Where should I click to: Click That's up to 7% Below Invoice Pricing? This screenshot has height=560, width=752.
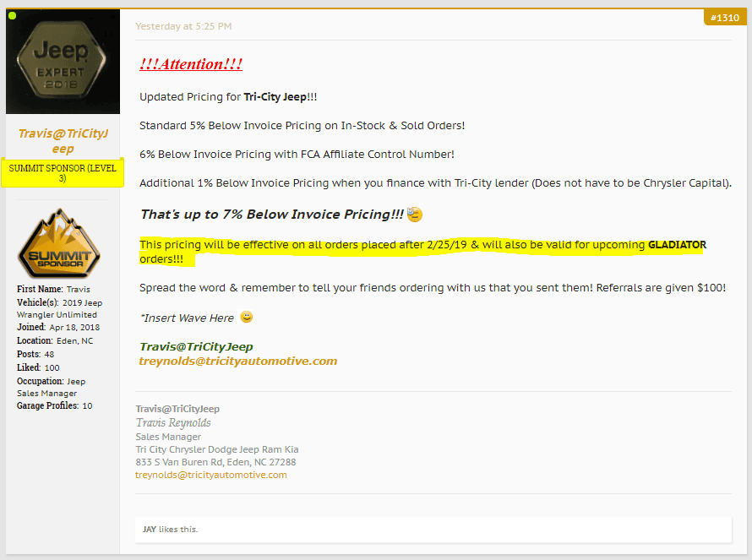(272, 215)
